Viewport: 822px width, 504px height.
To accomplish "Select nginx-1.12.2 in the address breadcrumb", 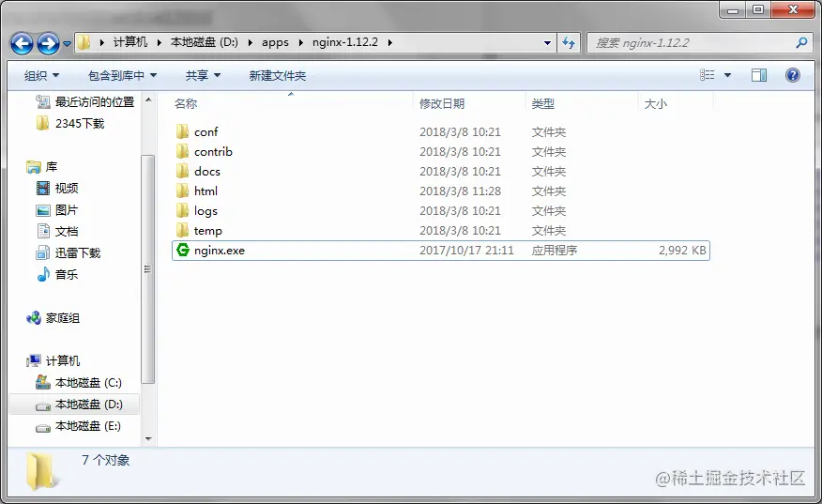I will click(345, 42).
